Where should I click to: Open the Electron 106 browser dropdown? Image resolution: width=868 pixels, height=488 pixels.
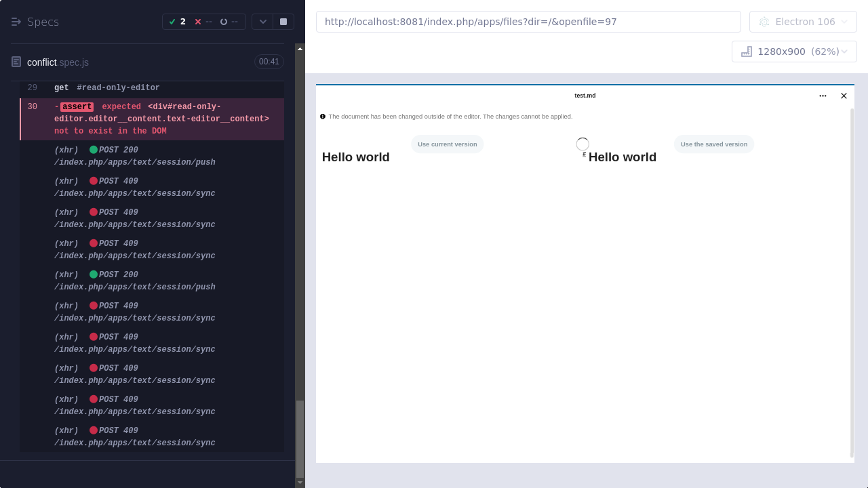[x=803, y=21]
